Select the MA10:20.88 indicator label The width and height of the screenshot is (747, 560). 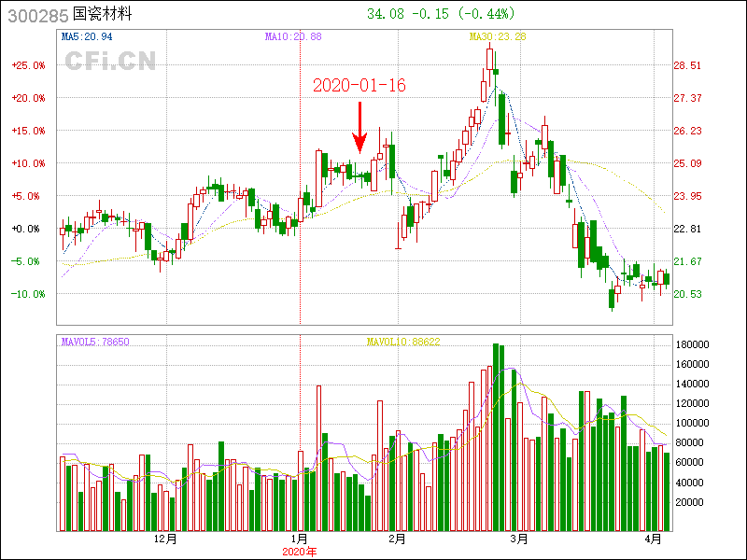click(x=293, y=36)
